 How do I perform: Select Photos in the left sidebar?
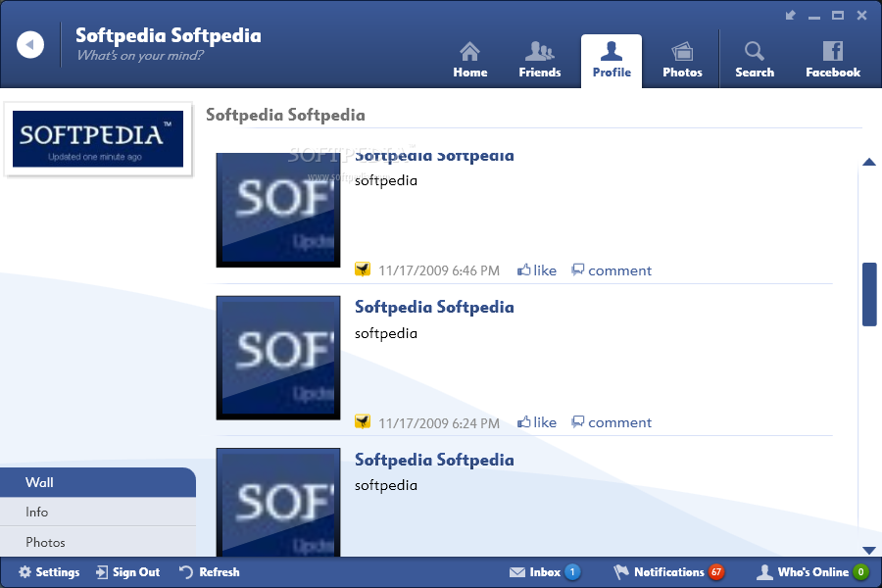pos(98,542)
